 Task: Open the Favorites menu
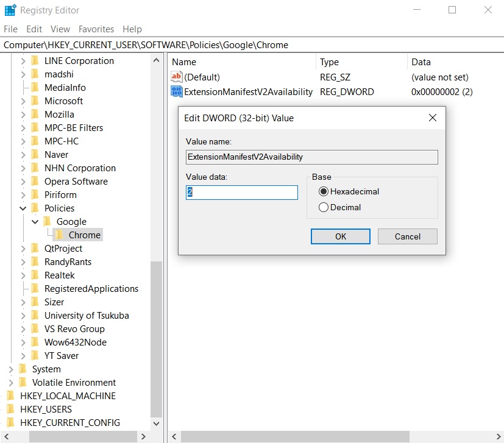pyautogui.click(x=96, y=29)
